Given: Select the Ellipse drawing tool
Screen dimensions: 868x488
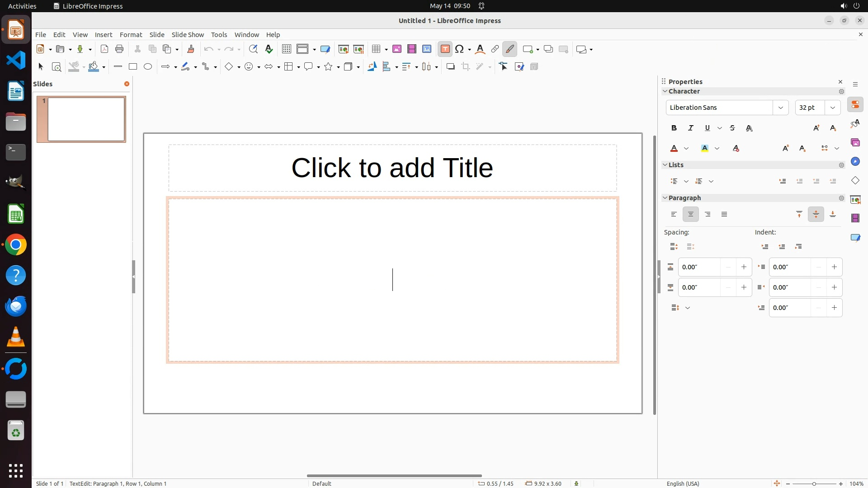Looking at the screenshot, I should (148, 67).
